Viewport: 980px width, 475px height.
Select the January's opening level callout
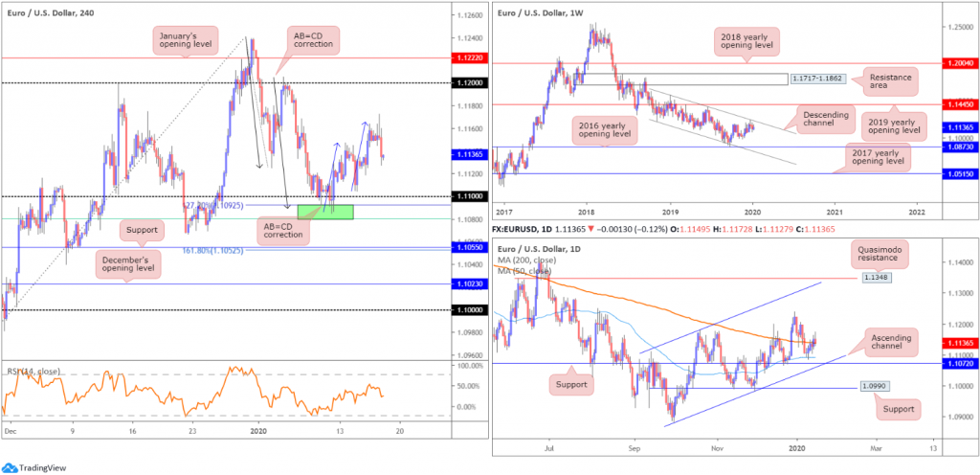[185, 39]
